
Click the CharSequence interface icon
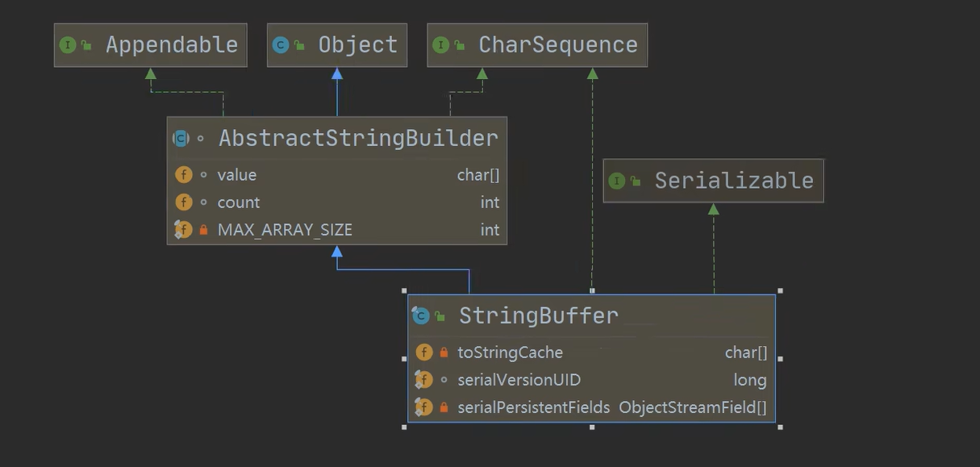coord(440,45)
